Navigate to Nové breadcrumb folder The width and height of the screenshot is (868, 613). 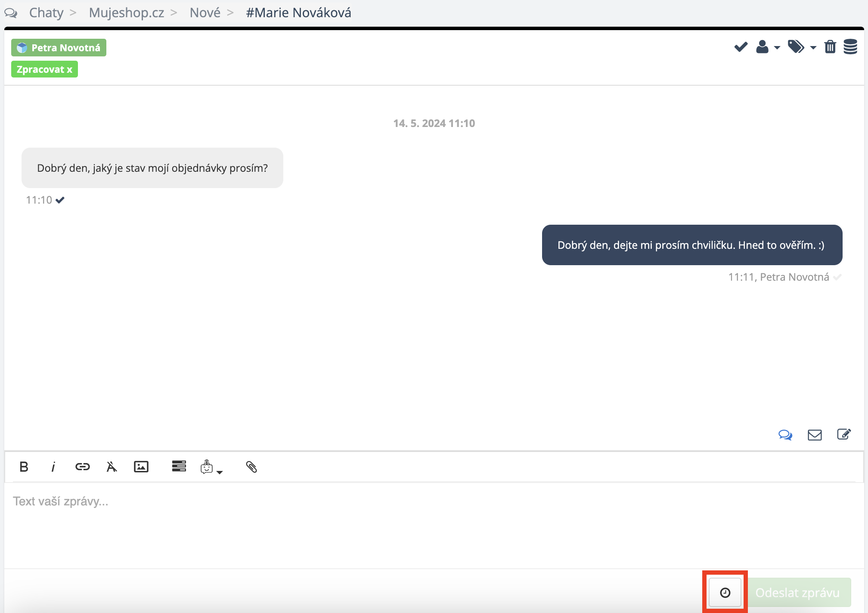pos(205,13)
